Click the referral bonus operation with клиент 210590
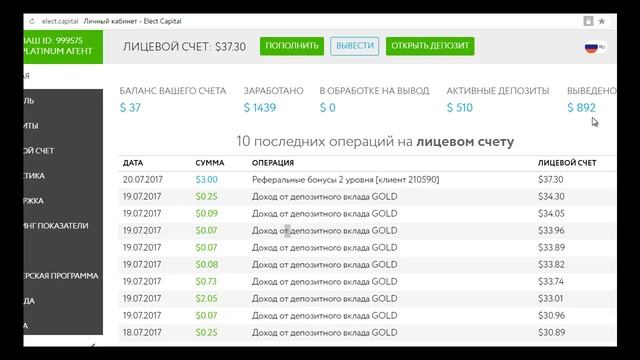Viewport: 640px width, 360px height. pos(345,180)
